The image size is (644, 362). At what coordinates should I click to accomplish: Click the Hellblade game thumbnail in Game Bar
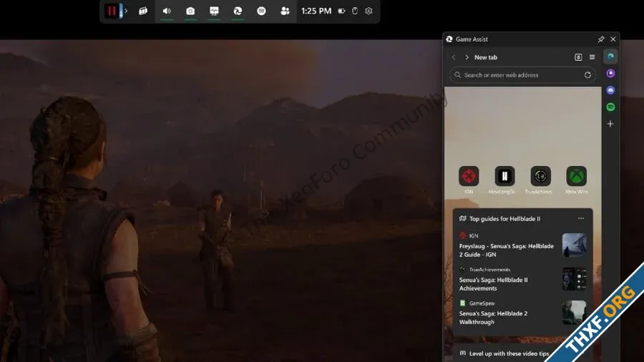point(112,11)
